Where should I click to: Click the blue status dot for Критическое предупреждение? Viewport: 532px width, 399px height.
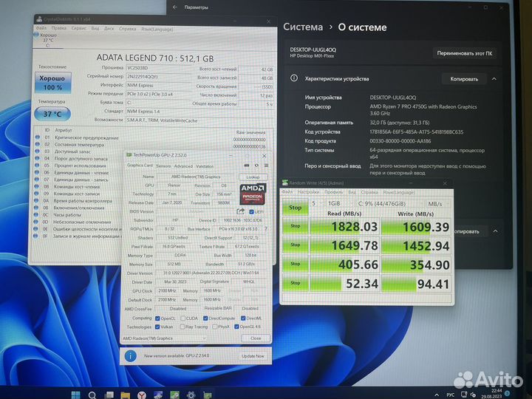tap(38, 137)
